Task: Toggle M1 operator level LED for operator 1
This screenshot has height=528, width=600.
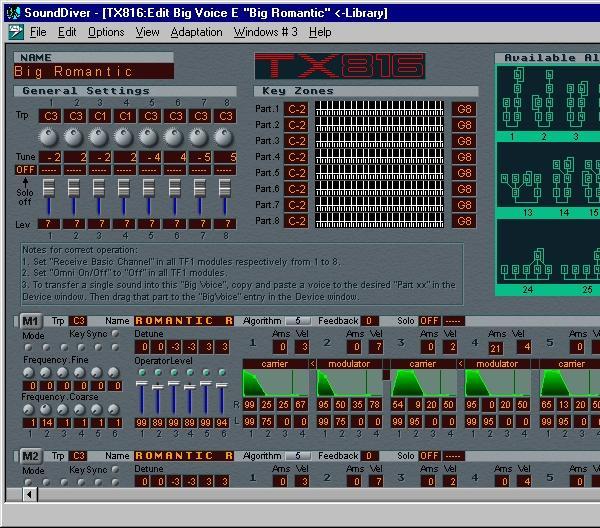Action: coord(142,372)
